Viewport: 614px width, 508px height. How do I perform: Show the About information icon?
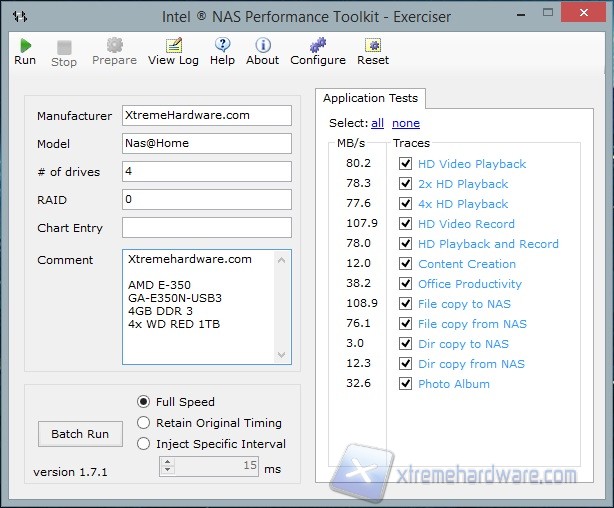click(x=262, y=45)
